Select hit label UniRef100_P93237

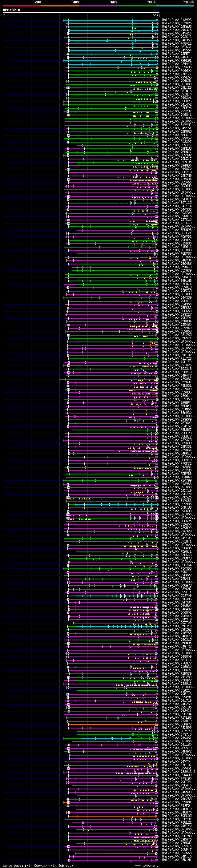point(177,111)
